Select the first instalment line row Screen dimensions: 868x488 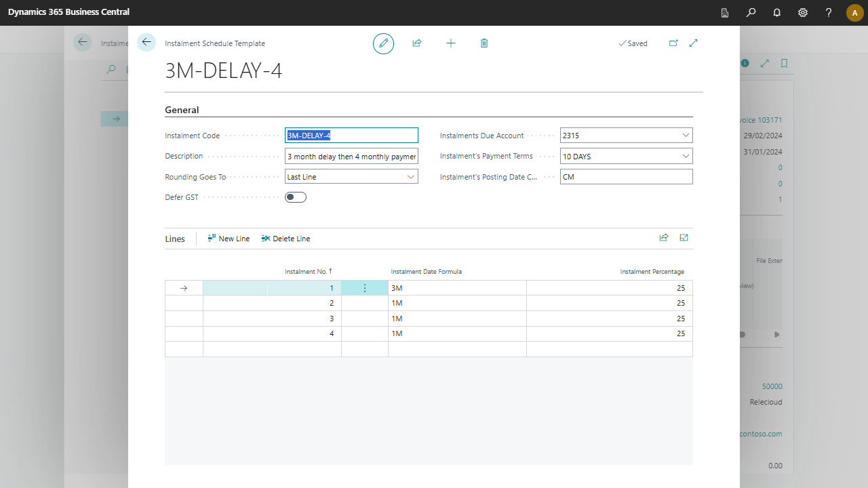pyautogui.click(x=183, y=287)
